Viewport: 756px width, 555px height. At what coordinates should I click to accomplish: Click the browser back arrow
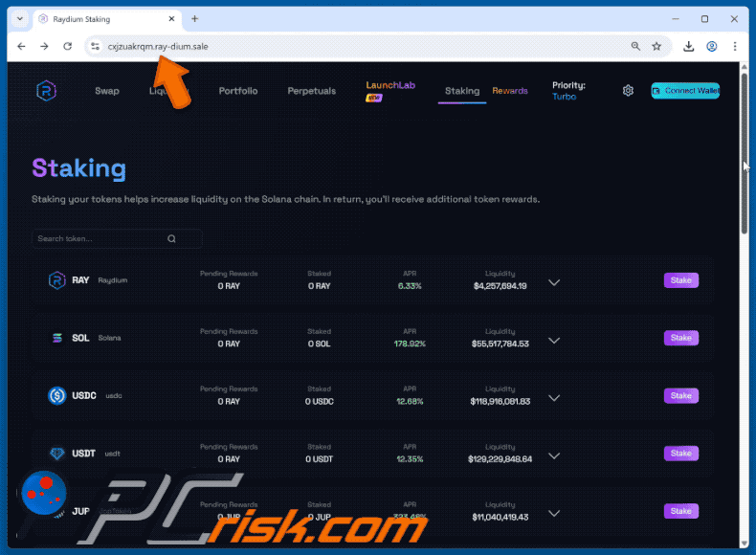[x=21, y=46]
